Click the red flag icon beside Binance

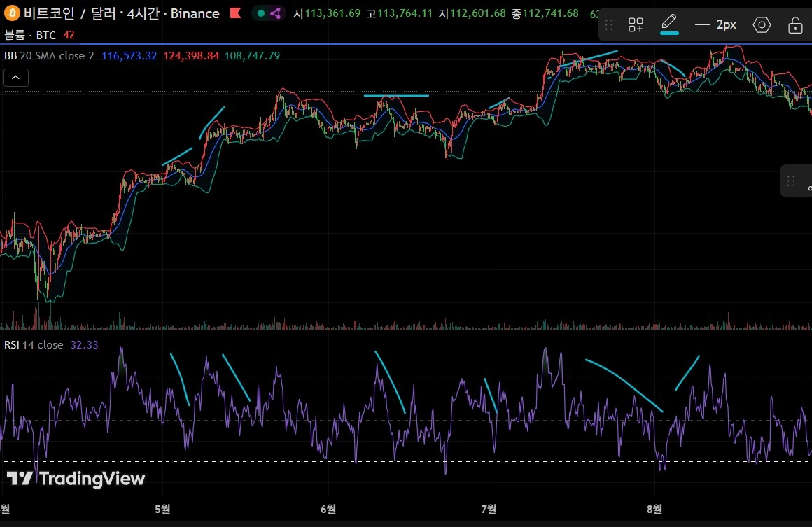click(236, 13)
